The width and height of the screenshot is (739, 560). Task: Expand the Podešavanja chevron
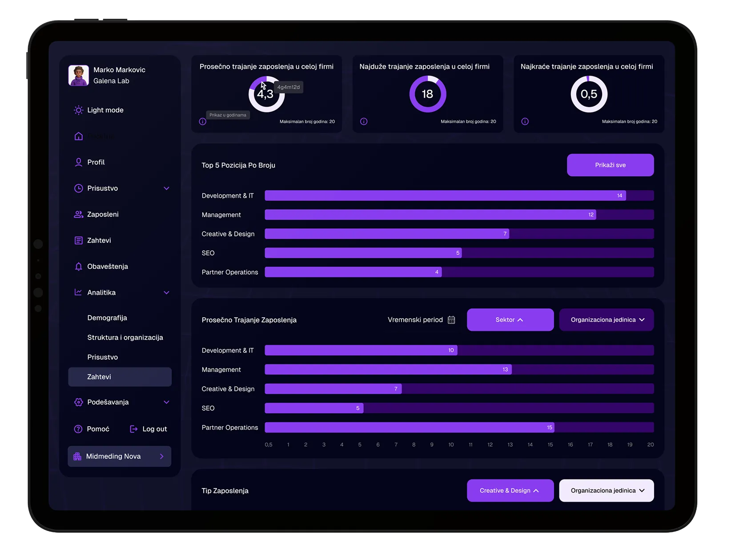pos(166,402)
